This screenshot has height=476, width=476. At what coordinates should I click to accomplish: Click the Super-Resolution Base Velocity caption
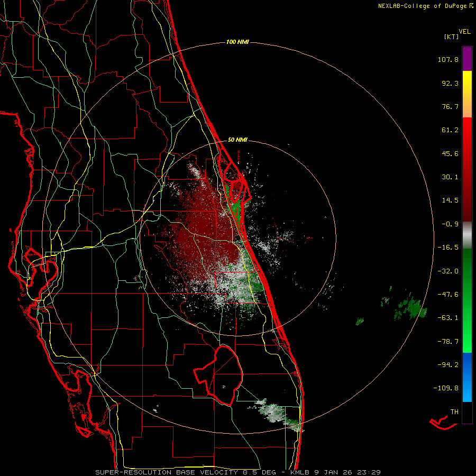click(238, 472)
